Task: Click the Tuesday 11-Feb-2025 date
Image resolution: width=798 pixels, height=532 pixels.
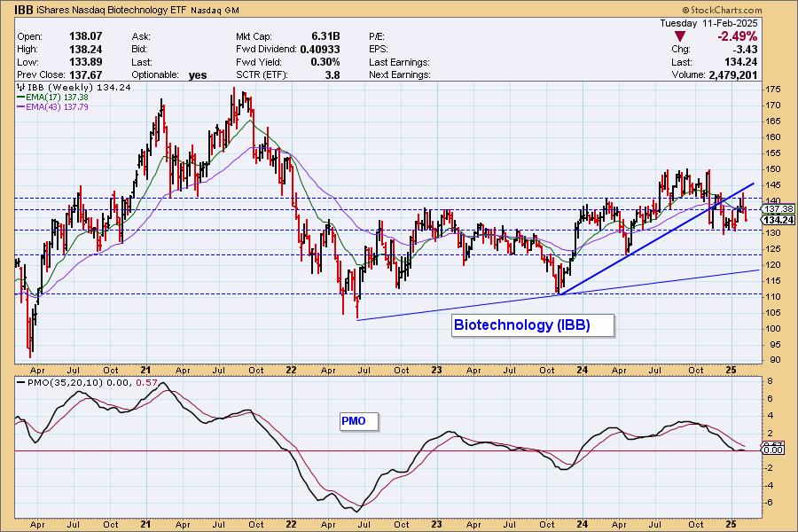Action: pos(708,23)
